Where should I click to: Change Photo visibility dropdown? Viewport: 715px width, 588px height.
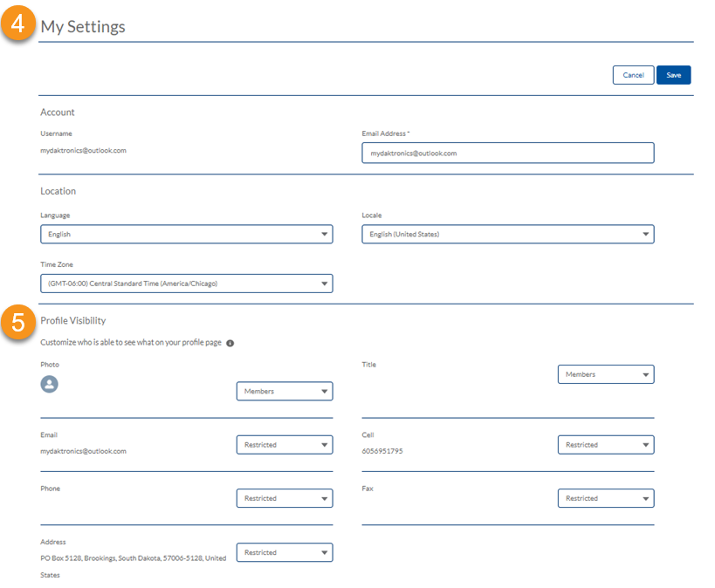click(284, 392)
